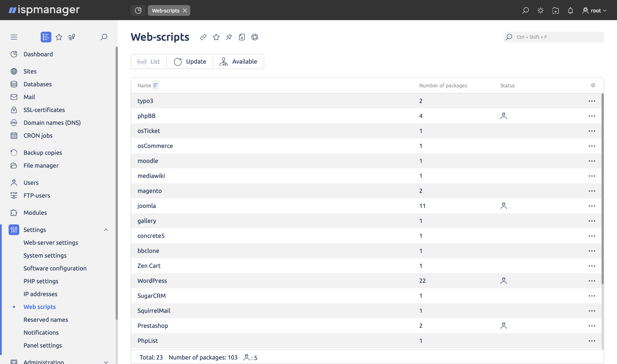The height and width of the screenshot is (364, 617).
Task: Click the Update button in the toolbar
Action: (190, 62)
